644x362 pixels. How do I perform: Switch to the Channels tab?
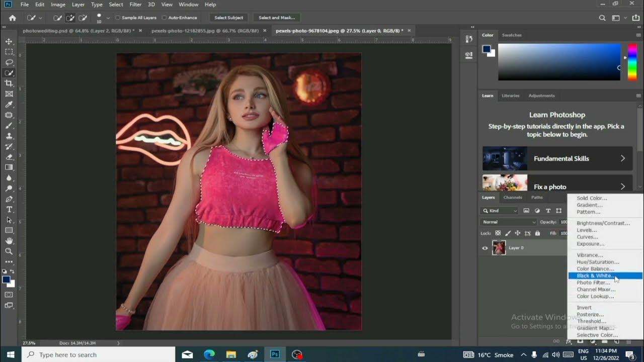(513, 198)
